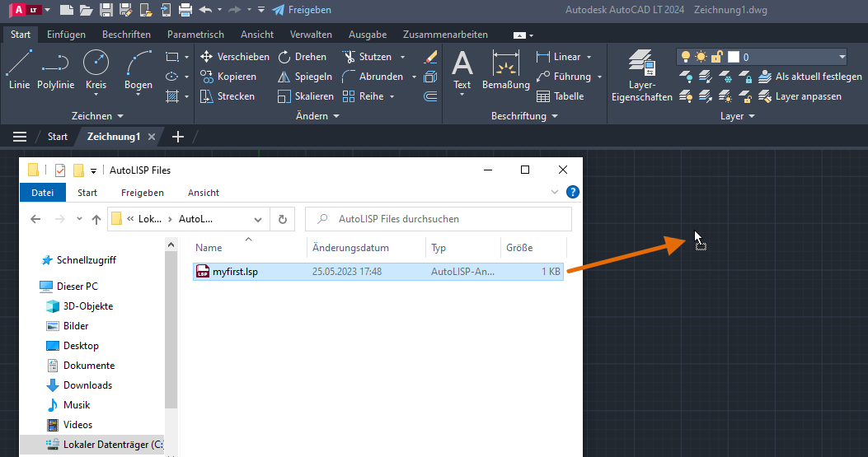Click the New file icon in quick access
This screenshot has height=457, width=868.
pyautogui.click(x=67, y=9)
